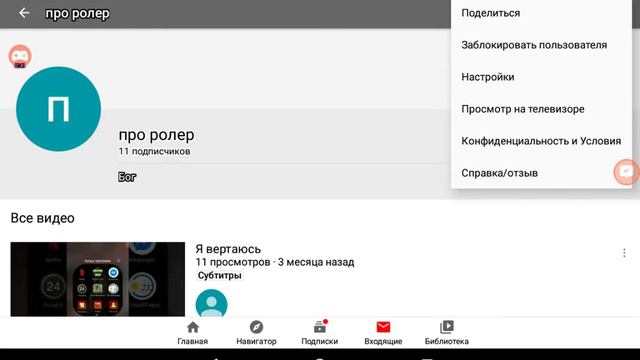Choose Справка/отзыв menu item
Viewport: 640px width, 360px height.
541,173
